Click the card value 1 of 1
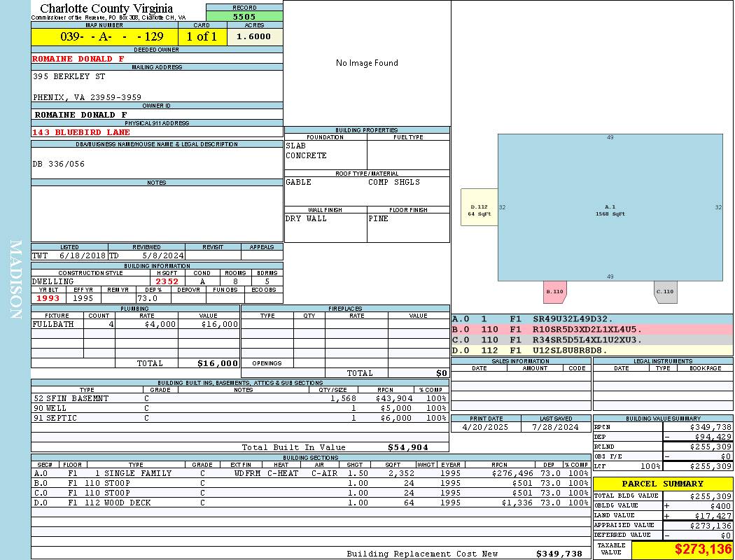Viewport: 735px width, 560px height. (x=202, y=36)
